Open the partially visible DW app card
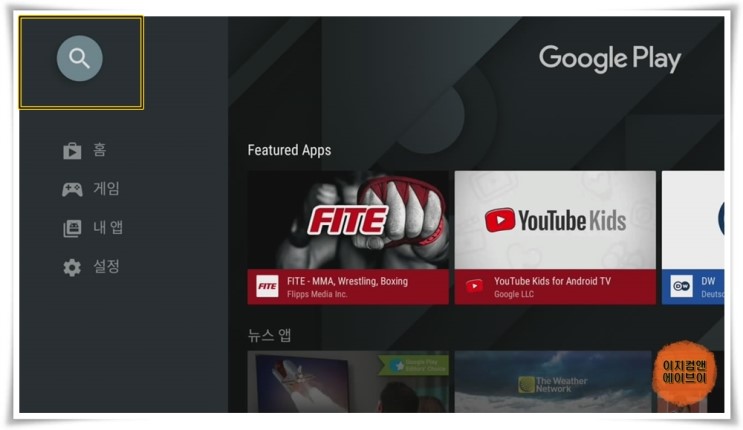 pos(693,238)
